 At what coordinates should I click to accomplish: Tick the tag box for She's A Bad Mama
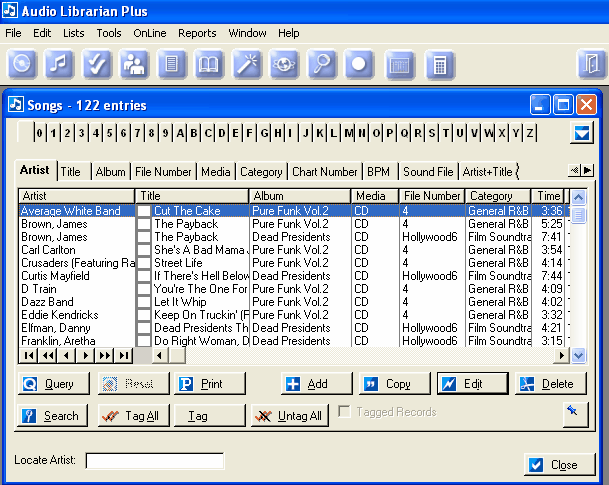pyautogui.click(x=144, y=250)
